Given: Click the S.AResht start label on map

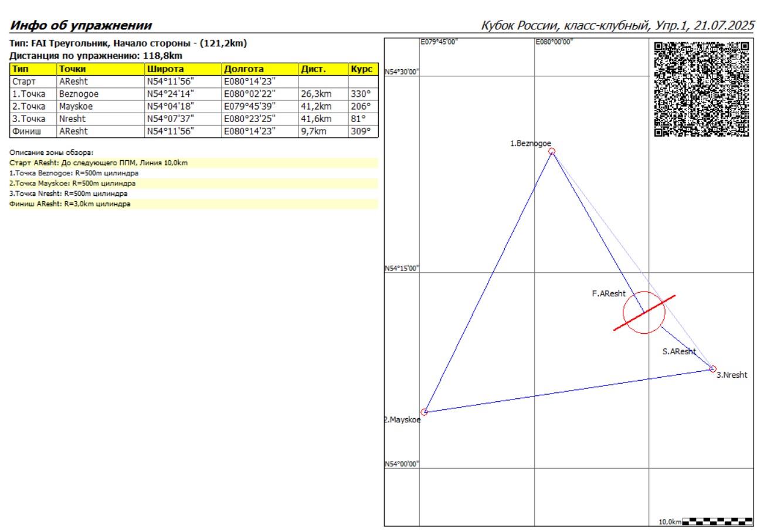Looking at the screenshot, I should click(678, 351).
